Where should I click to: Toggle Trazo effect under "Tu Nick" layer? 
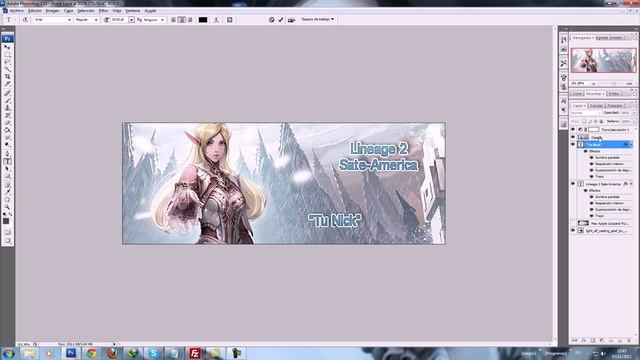tap(591, 176)
